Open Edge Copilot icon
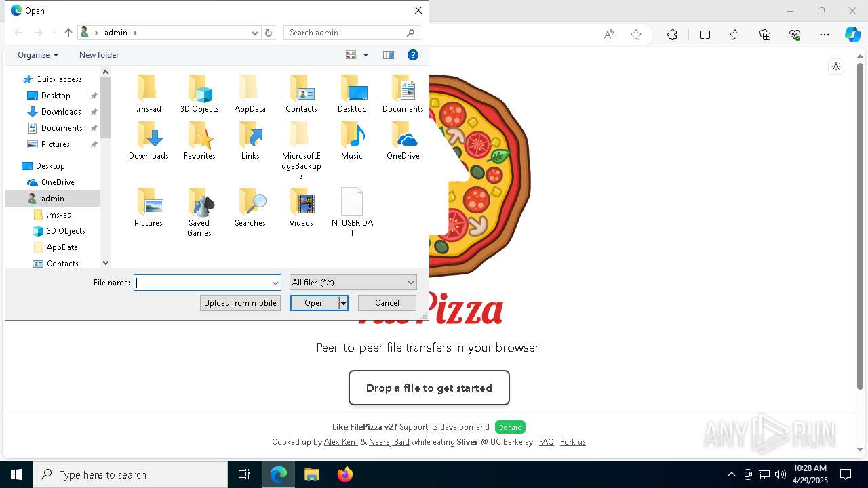Screen dimensions: 868x488 (852, 35)
